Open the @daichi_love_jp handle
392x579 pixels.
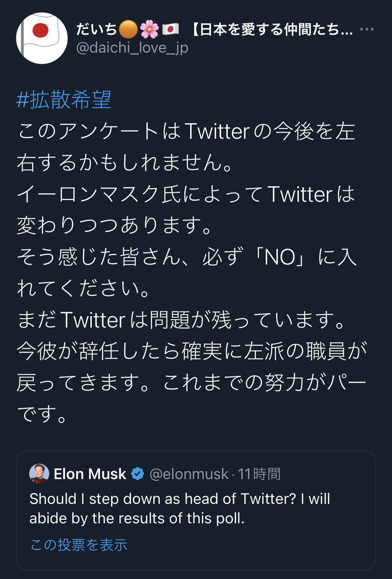coord(132,47)
